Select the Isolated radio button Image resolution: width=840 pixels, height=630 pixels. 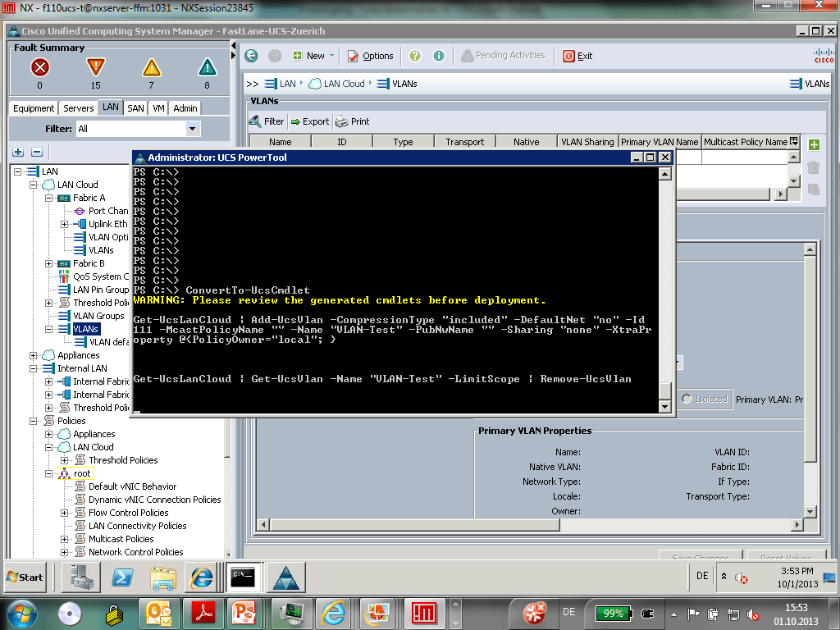687,399
